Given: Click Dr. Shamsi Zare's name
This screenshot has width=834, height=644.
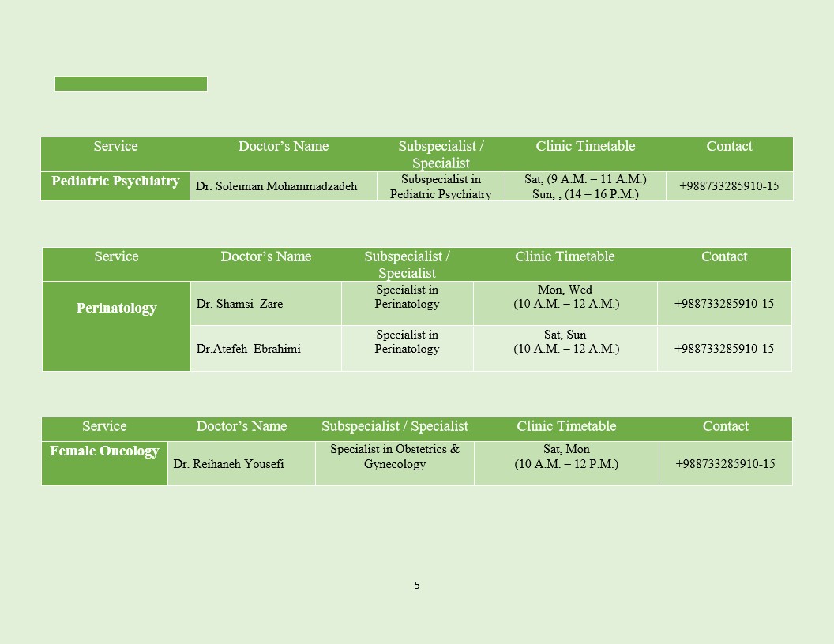Looking at the screenshot, I should pyautogui.click(x=239, y=305).
